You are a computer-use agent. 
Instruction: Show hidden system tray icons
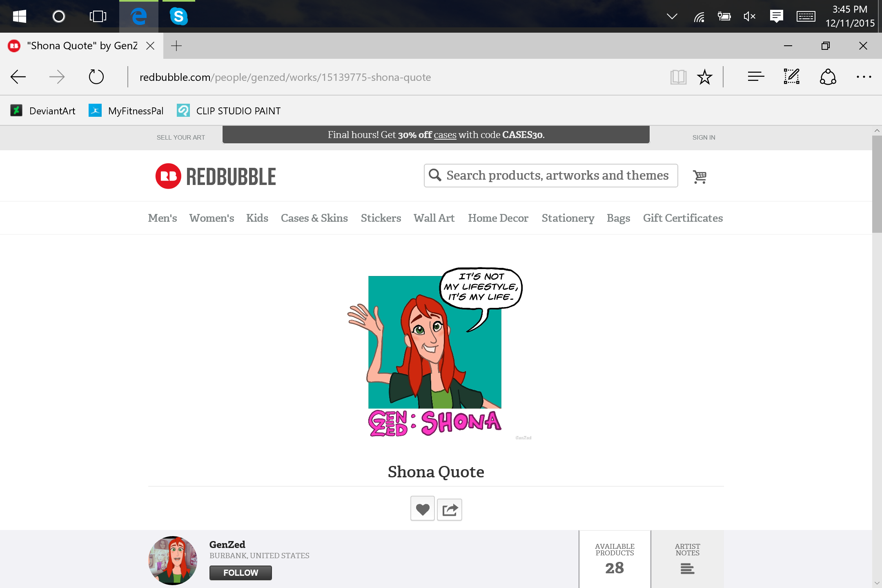pyautogui.click(x=672, y=16)
